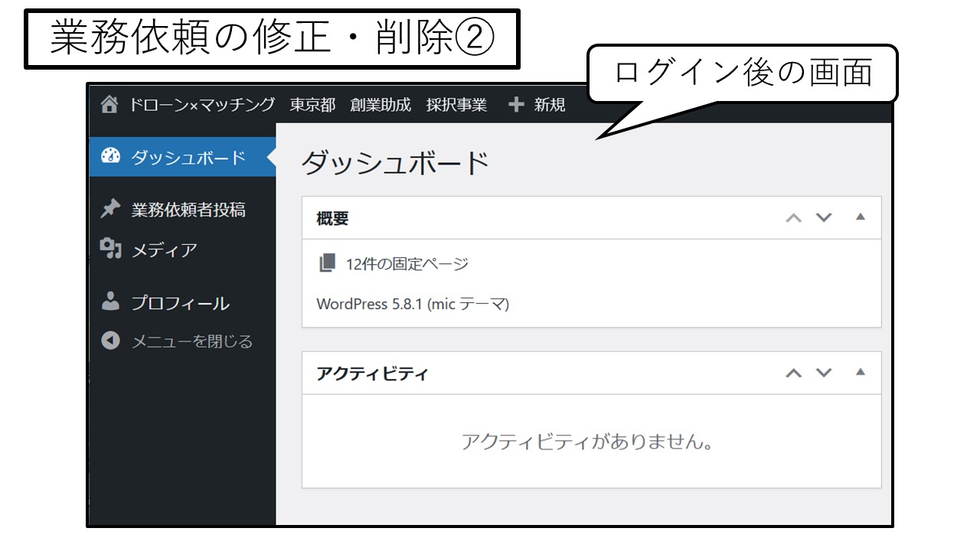Viewport: 980px width, 551px height.
Task: Click the plus icon beside 新規
Action: (516, 105)
